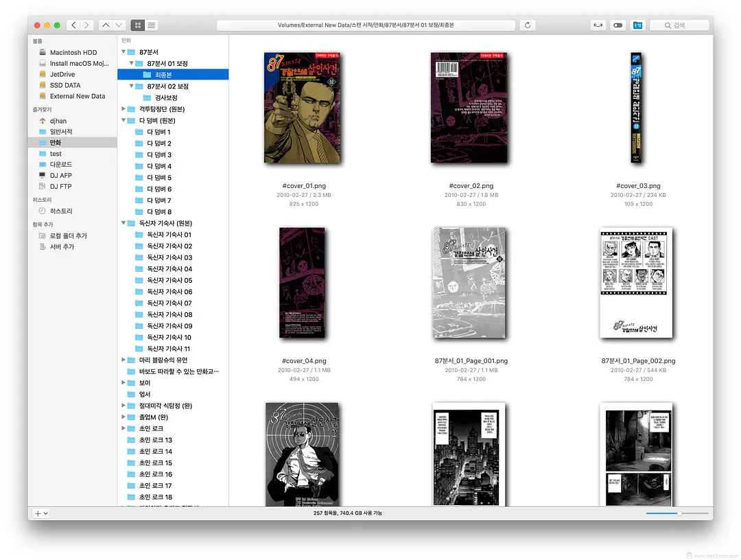Click the down arrow navigation button
Viewport: 741px width, 560px height.
pyautogui.click(x=119, y=25)
